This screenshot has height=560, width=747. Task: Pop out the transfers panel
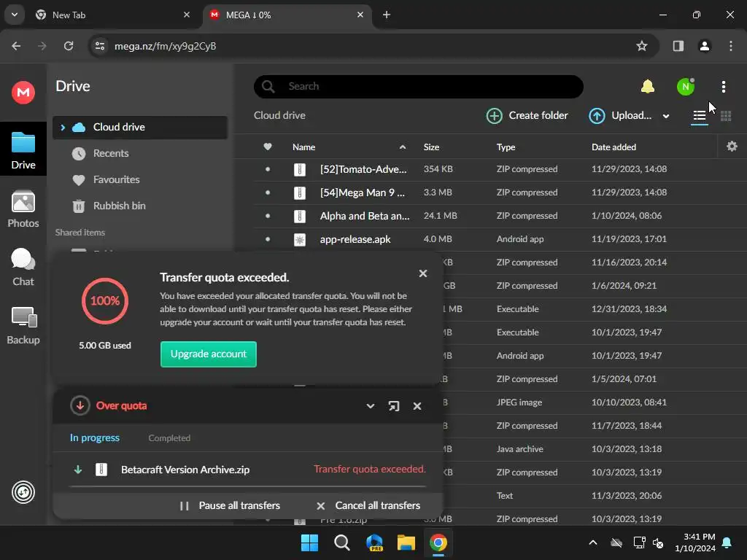click(x=393, y=406)
